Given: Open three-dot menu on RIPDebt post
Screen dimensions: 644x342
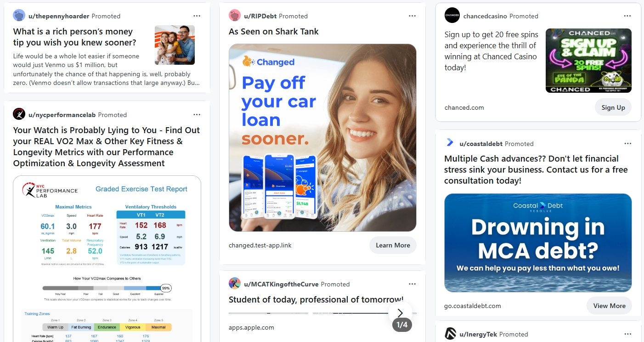Looking at the screenshot, I should [x=412, y=16].
